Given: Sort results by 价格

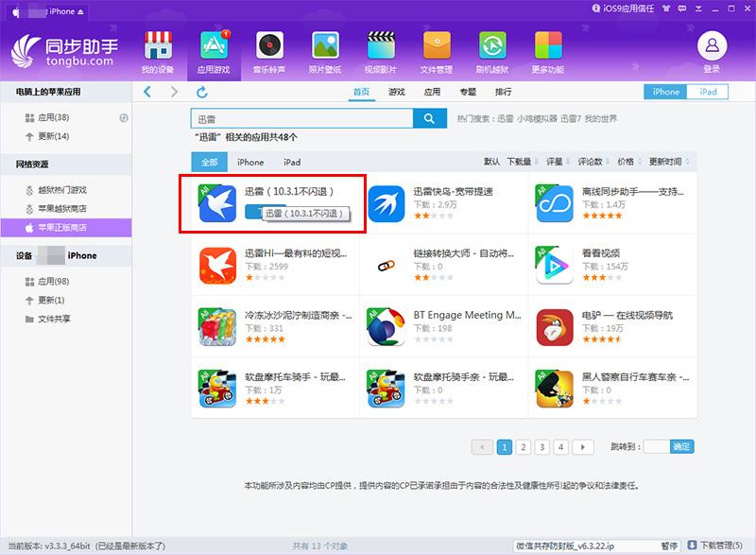Looking at the screenshot, I should pyautogui.click(x=628, y=162).
